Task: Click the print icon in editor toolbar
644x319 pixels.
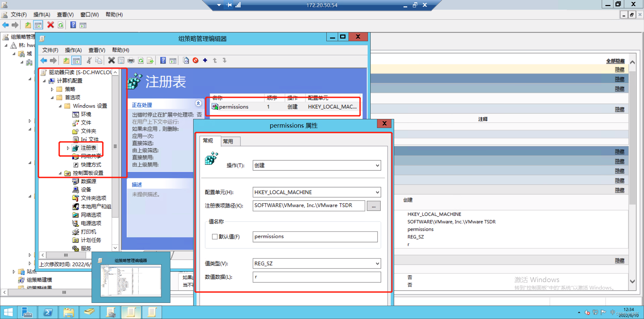Action: (131, 60)
